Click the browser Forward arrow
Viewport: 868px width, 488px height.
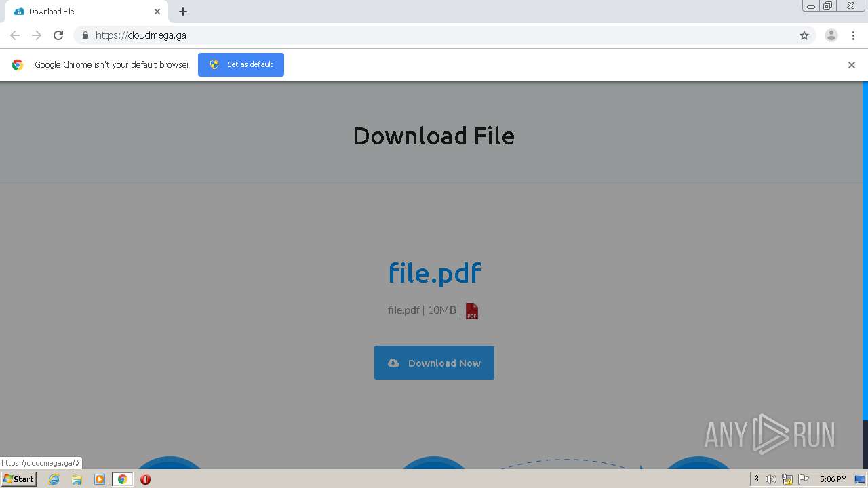click(x=37, y=35)
